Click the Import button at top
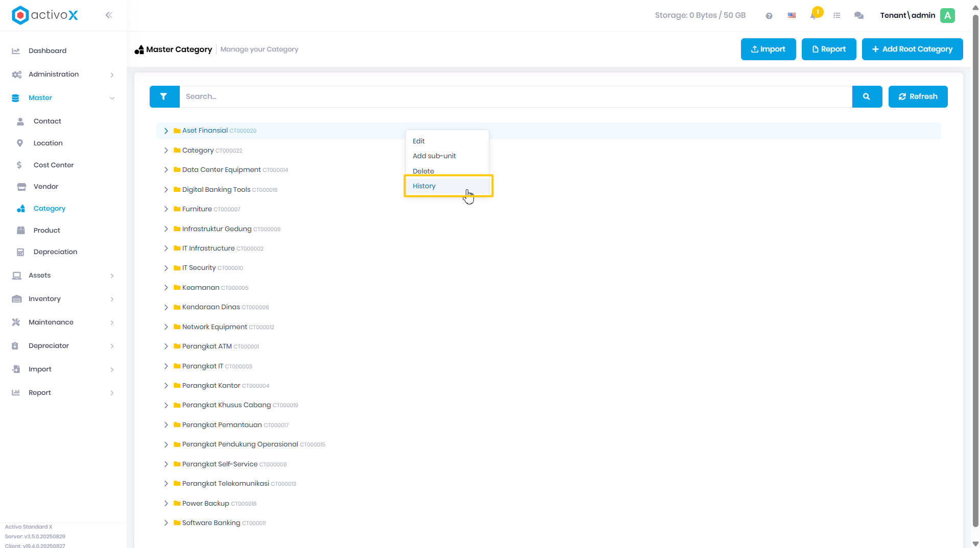 [768, 49]
